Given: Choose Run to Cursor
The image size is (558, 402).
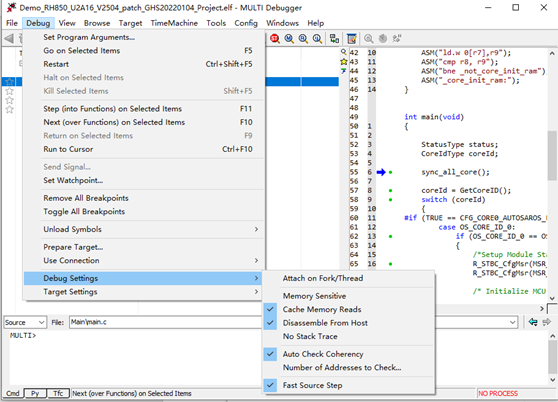Looking at the screenshot, I should coord(143,149).
